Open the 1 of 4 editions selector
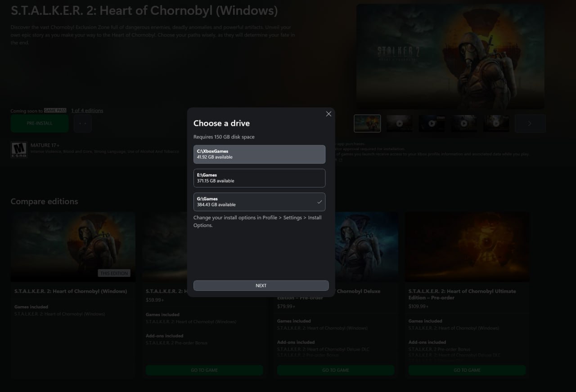 point(87,111)
